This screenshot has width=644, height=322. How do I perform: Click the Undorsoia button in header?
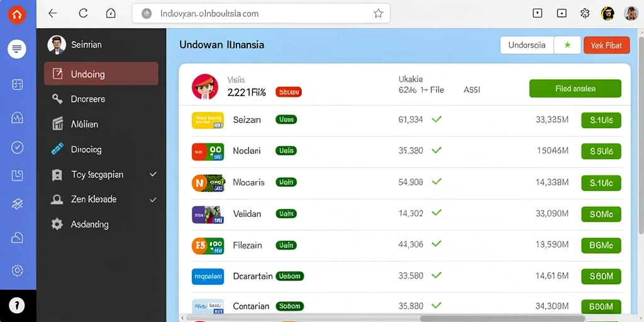pos(527,45)
